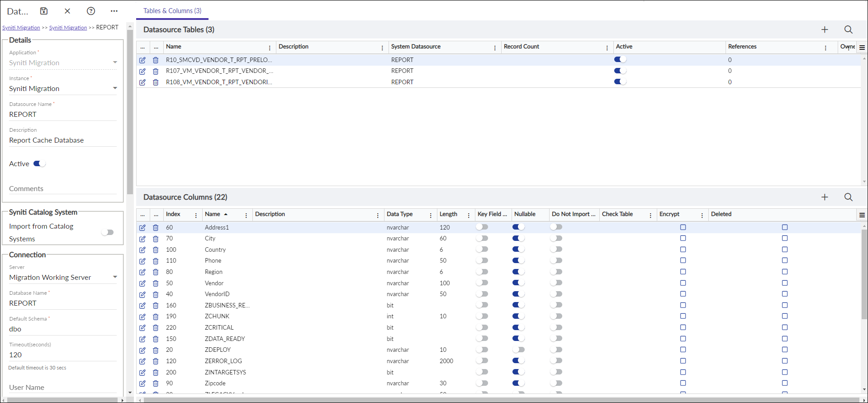Close the datasource details panel
The height and width of the screenshot is (403, 868).
click(x=67, y=11)
